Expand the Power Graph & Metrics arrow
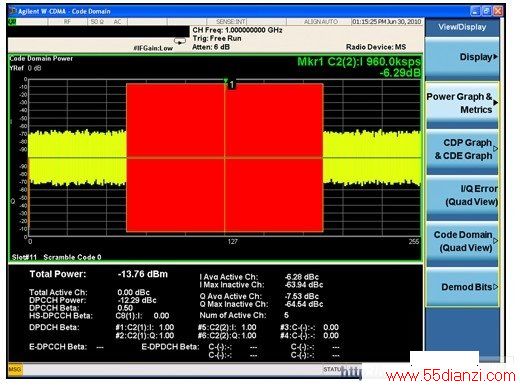520x387 pixels. coord(496,103)
